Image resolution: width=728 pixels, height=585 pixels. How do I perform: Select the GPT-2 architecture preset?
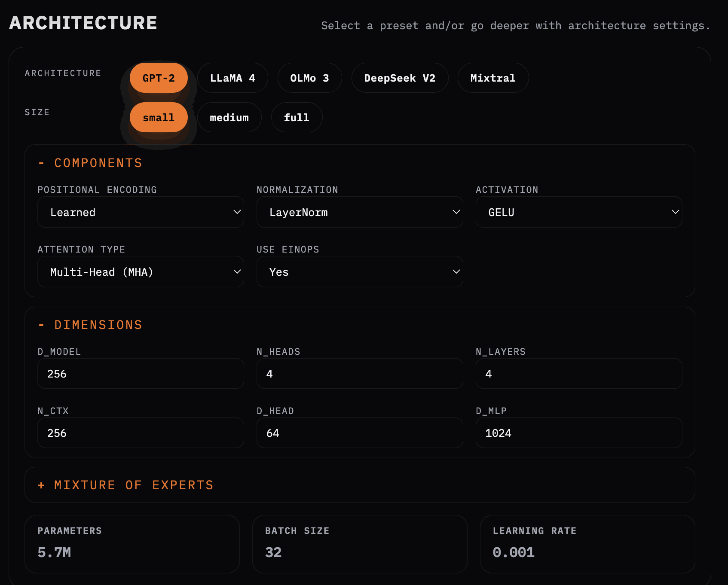tap(159, 78)
